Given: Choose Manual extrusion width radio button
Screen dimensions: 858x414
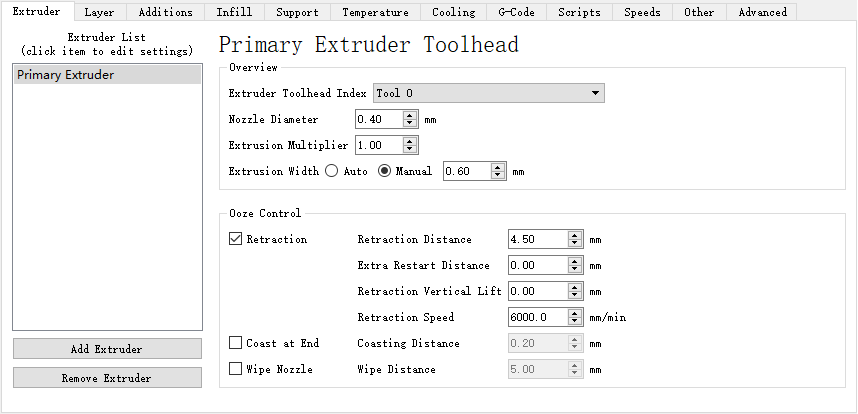Looking at the screenshot, I should tap(384, 171).
